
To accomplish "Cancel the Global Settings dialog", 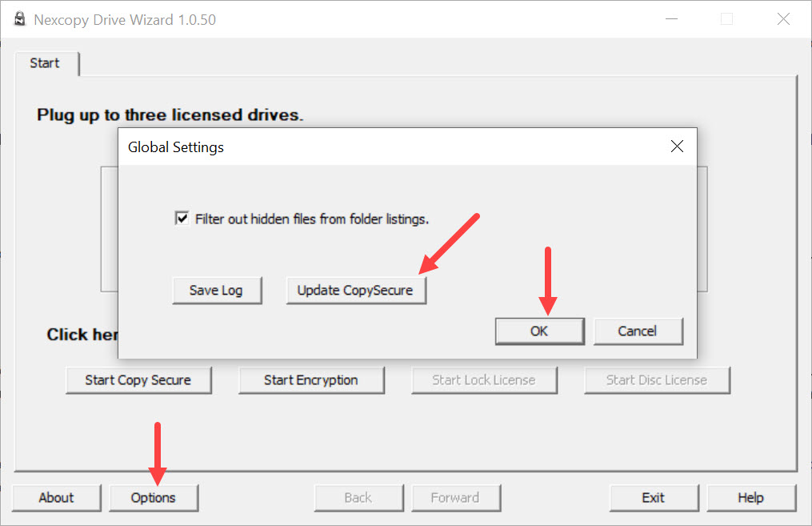I will tap(637, 331).
